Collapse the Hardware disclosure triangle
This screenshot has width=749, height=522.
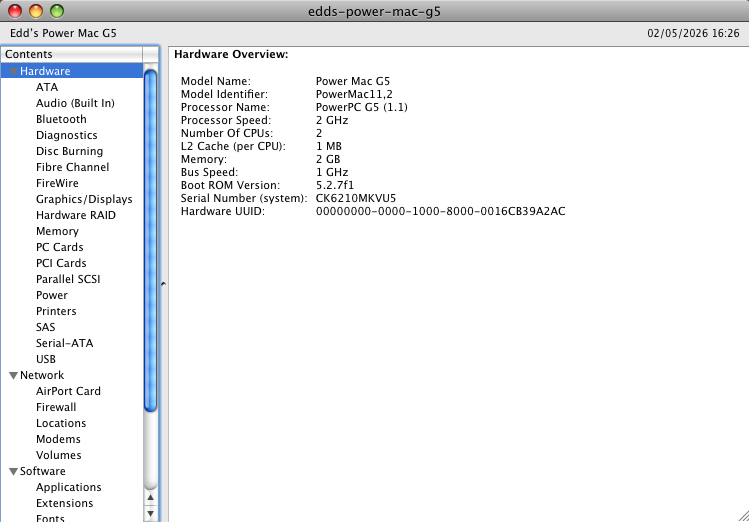coord(14,71)
